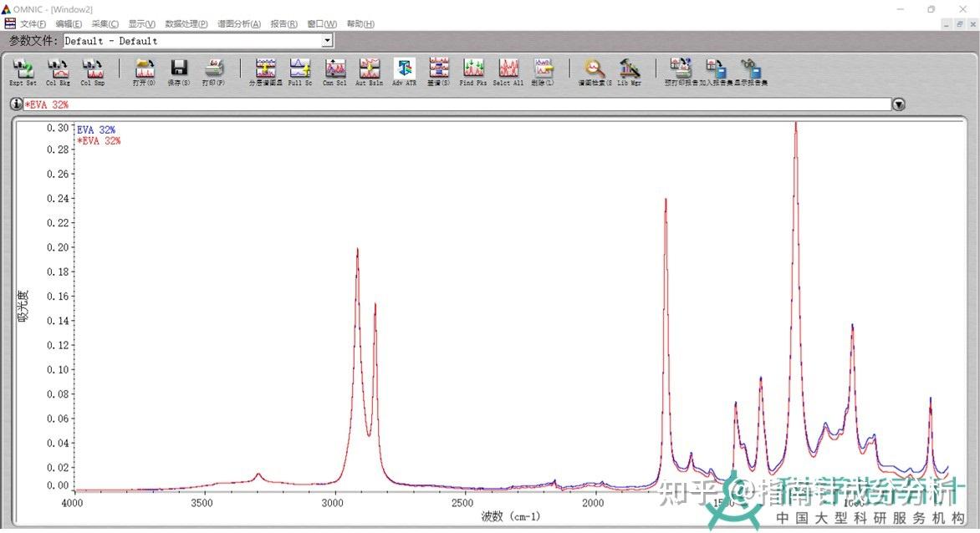The image size is (980, 533).
Task: Save the spectrum with 保存(S)
Action: [x=180, y=73]
